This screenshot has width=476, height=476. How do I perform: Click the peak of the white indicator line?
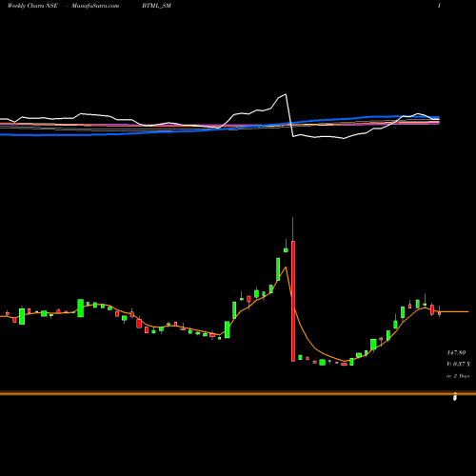286,94
